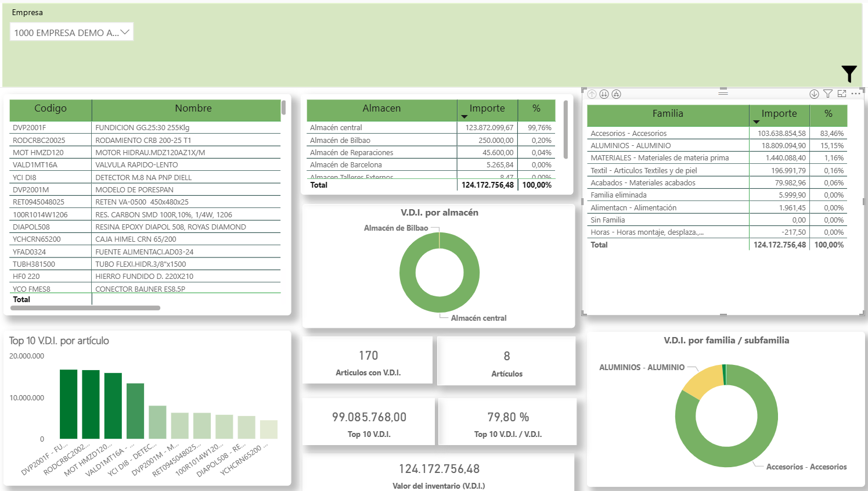Expand all down one level icon
Viewport: 868px width, 491px height.
[616, 94]
